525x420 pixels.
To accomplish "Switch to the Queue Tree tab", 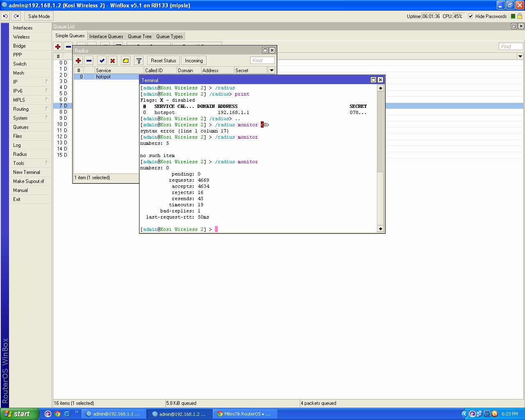I will click(x=139, y=37).
